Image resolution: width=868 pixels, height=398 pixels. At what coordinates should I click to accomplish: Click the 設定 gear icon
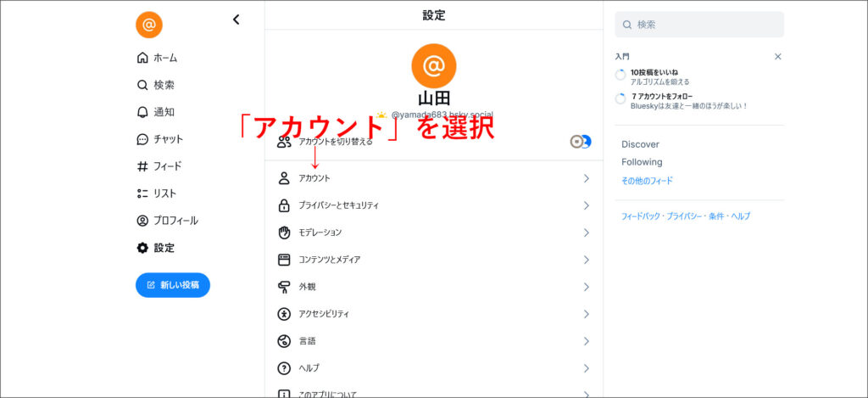[x=142, y=248]
